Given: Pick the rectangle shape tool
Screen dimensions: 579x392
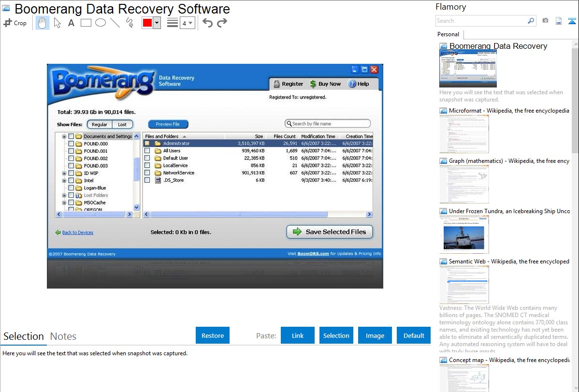Looking at the screenshot, I should click(86, 23).
